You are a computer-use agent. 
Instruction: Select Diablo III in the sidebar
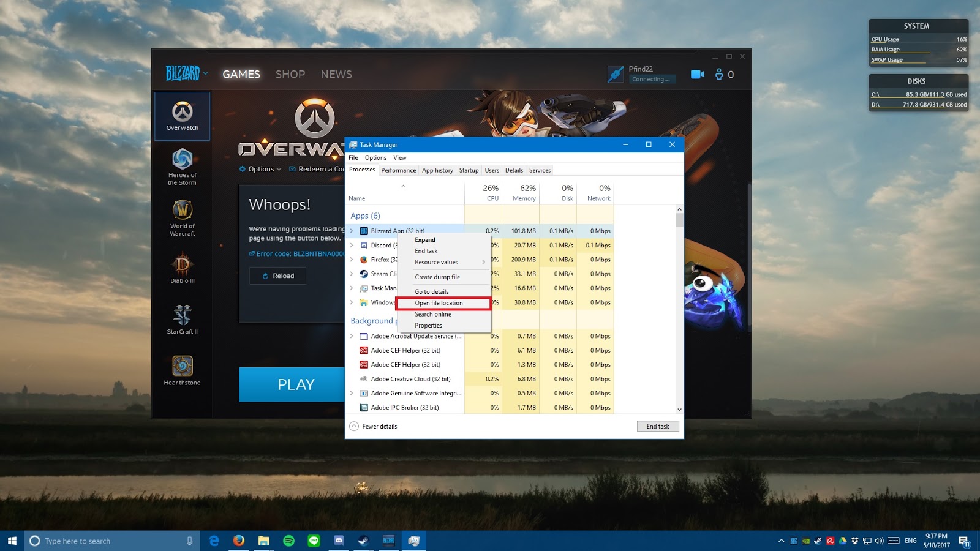coord(182,268)
